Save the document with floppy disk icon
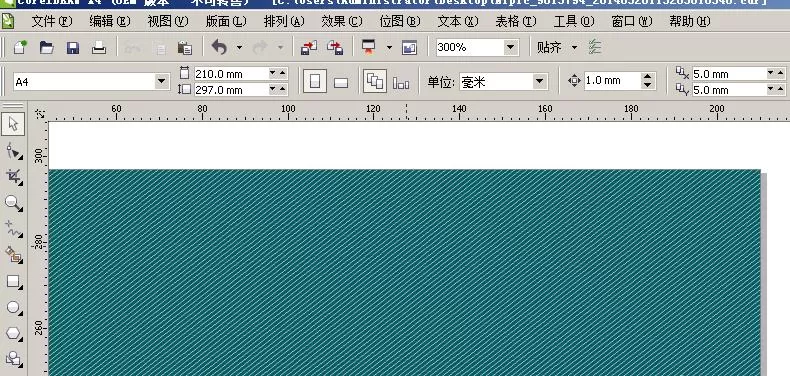 pos(73,48)
